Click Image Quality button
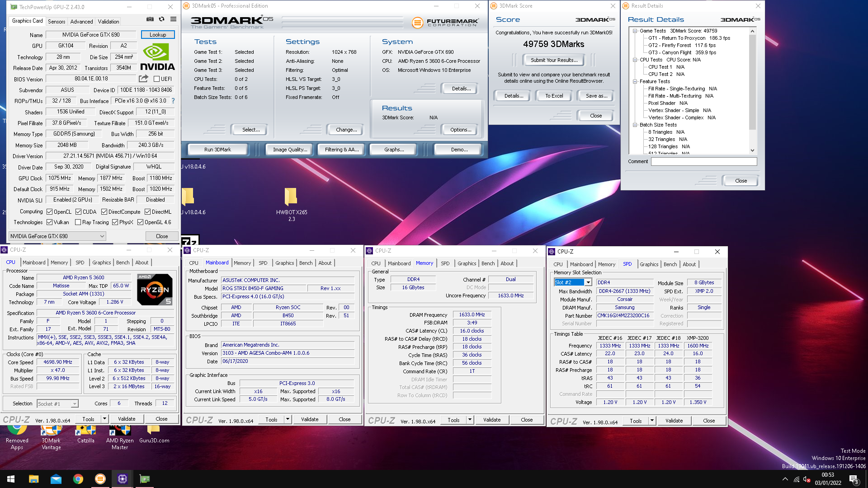This screenshot has height=488, width=868. (x=290, y=150)
